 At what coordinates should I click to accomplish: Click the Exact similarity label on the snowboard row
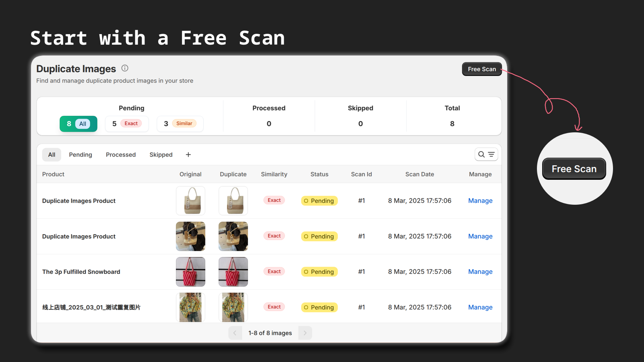274,271
